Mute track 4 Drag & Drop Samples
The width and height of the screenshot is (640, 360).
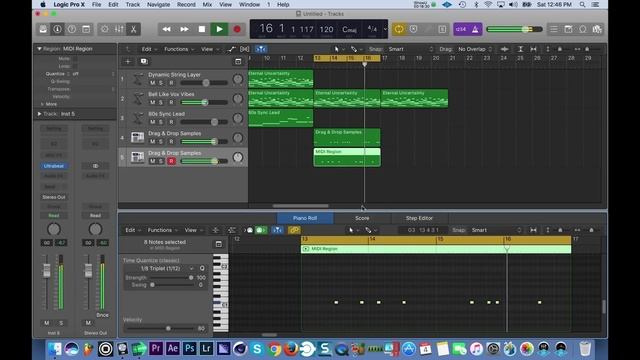[x=152, y=142]
